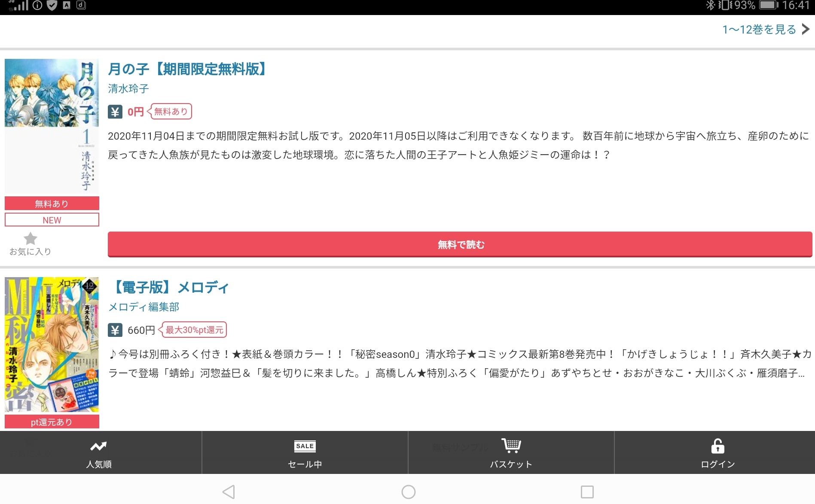Tap the ログイン padlock icon
Image resolution: width=815 pixels, height=504 pixels.
tap(717, 446)
